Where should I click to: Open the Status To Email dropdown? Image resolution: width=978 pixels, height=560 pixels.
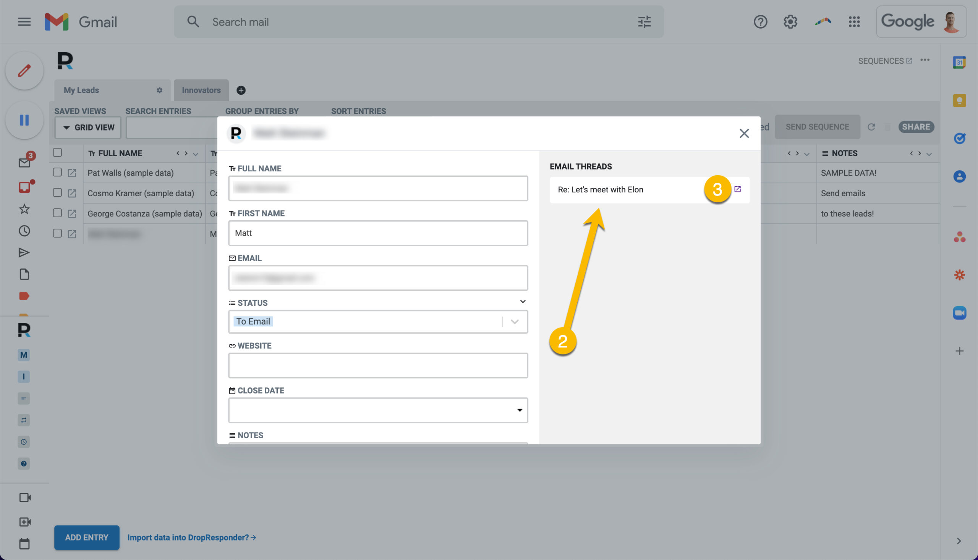[378, 321]
